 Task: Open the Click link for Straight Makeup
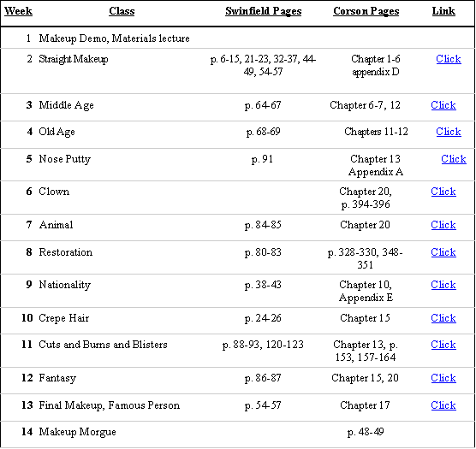tap(449, 59)
